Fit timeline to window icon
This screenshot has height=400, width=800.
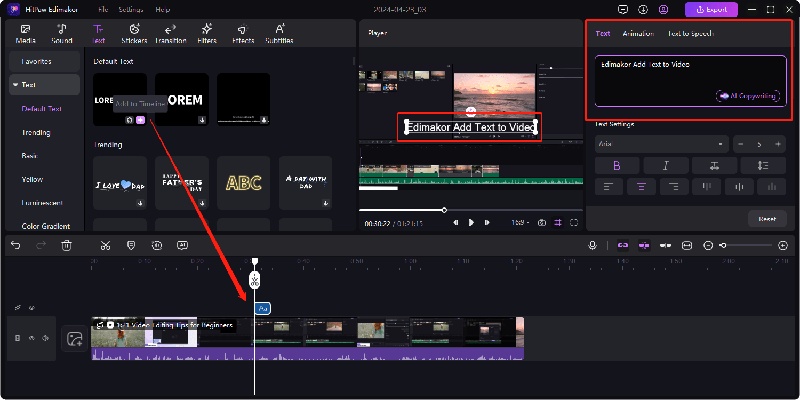coord(687,245)
